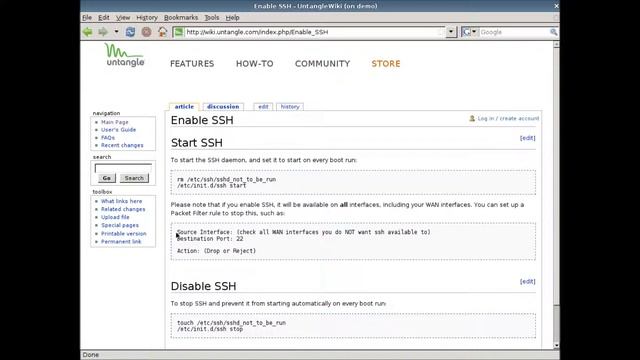Click the Untangle logo
The width and height of the screenshot is (640, 360).
pos(124,55)
